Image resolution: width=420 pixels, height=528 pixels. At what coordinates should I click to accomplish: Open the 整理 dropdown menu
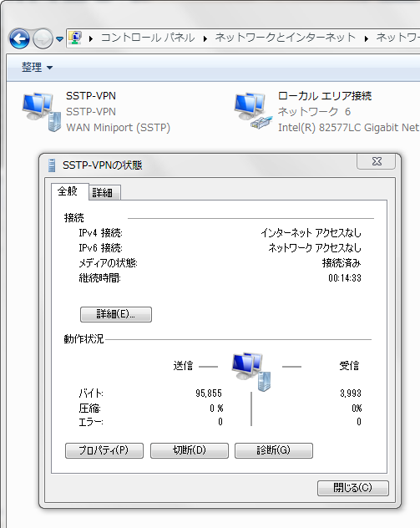tap(37, 68)
